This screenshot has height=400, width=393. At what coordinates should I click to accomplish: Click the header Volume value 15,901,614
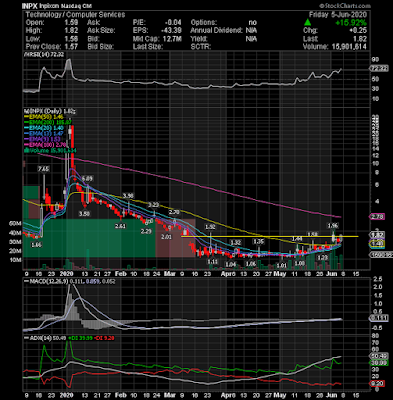click(349, 47)
